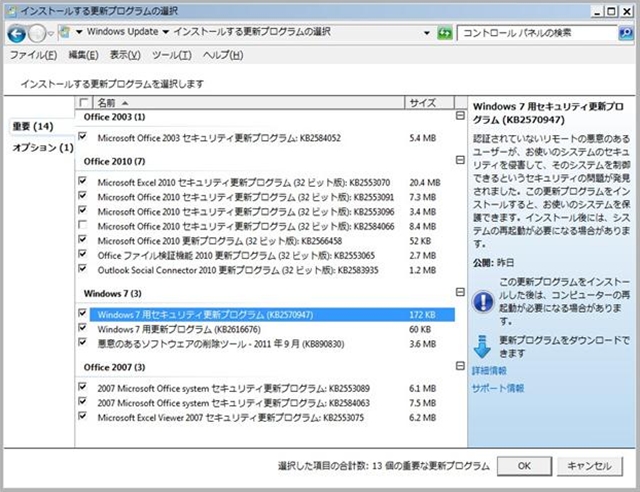Uncheck the Windows 7 KB2616676 checkbox

click(x=82, y=327)
